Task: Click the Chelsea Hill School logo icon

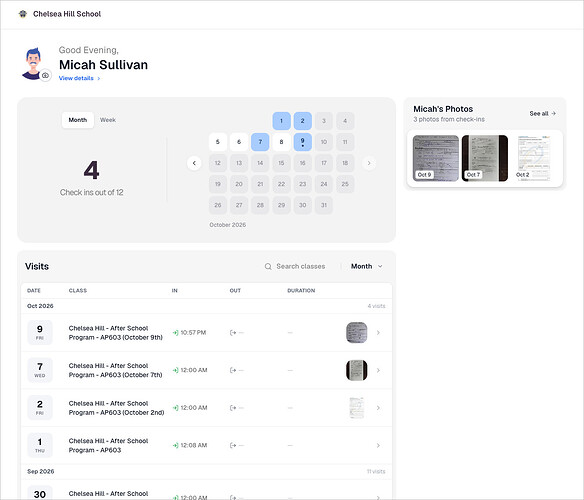Action: click(x=23, y=14)
